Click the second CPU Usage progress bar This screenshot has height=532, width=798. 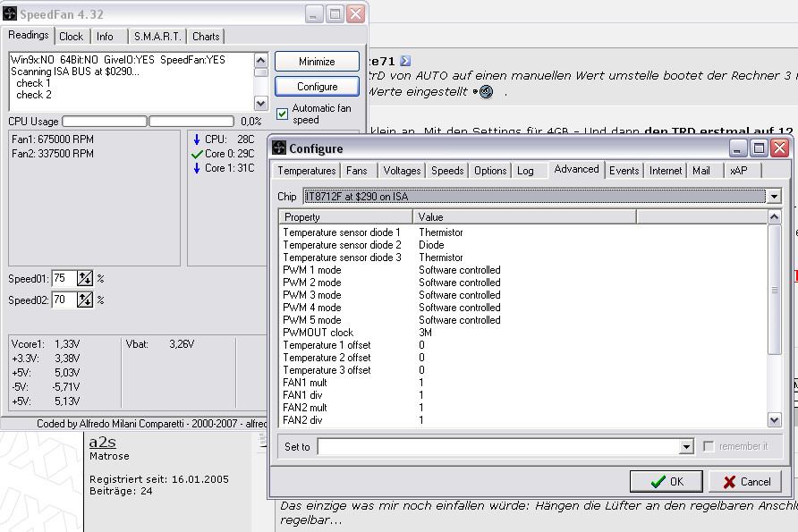point(191,122)
